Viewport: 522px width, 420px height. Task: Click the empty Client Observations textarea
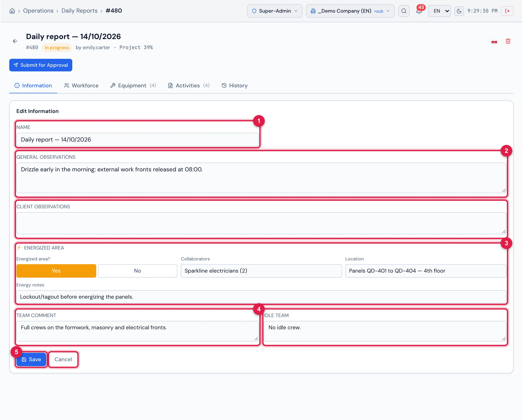pos(261,223)
